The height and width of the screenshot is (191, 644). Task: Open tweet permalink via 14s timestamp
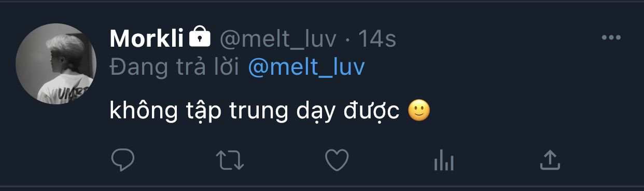(377, 38)
